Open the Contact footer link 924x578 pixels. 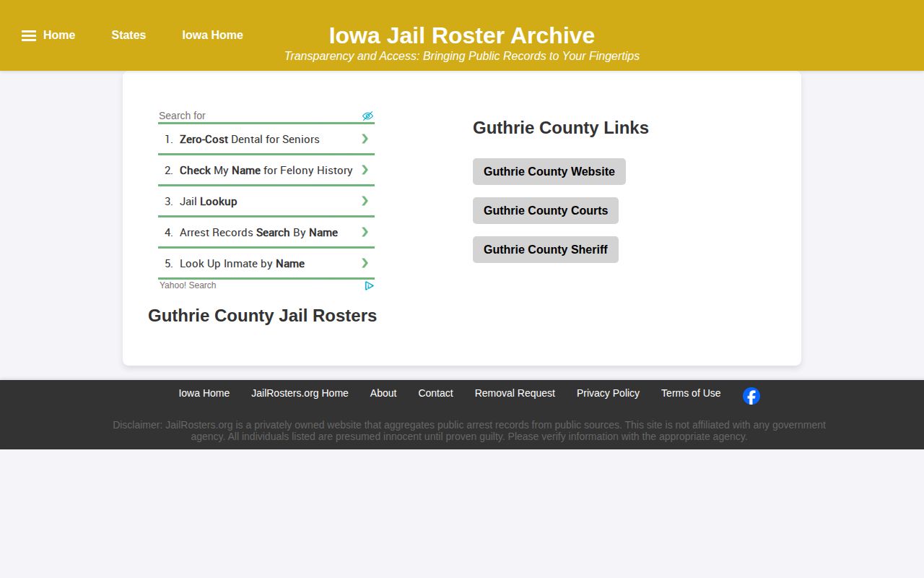coord(435,393)
